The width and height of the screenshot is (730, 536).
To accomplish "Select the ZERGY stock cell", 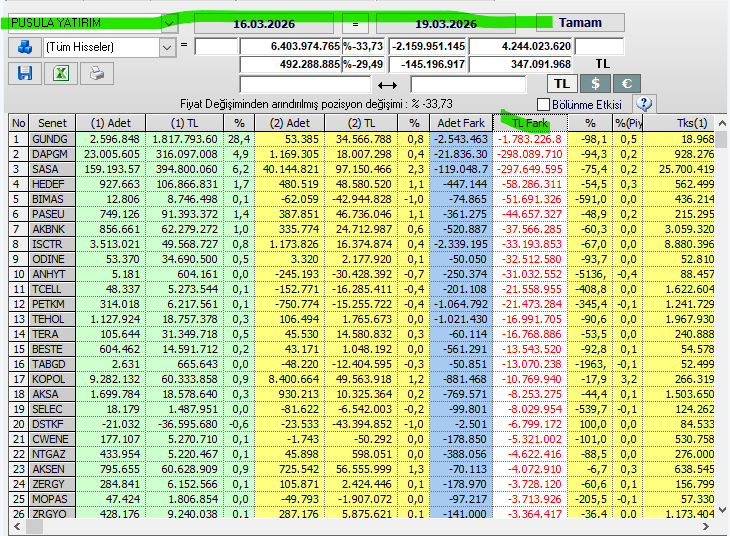I will click(52, 484).
